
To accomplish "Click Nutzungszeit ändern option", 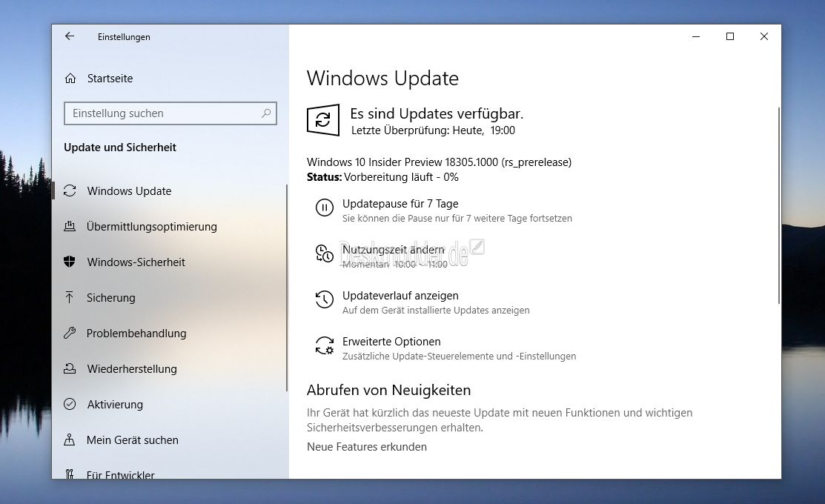I will [x=394, y=249].
